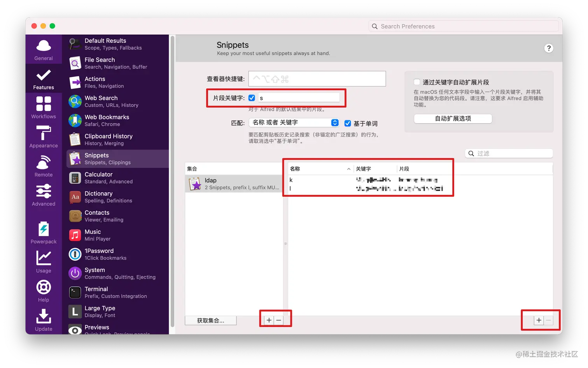Select the Web Bookmarks icon
The width and height of the screenshot is (588, 368).
click(x=75, y=120)
